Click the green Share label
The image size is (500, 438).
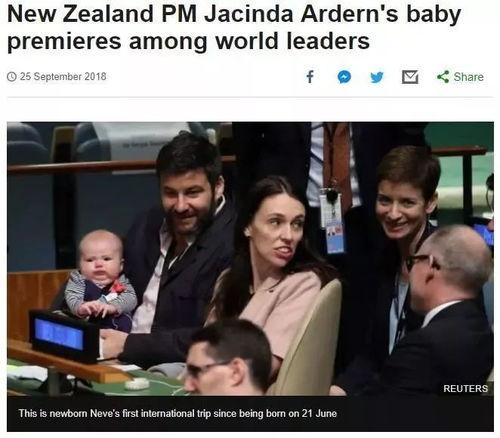(468, 77)
